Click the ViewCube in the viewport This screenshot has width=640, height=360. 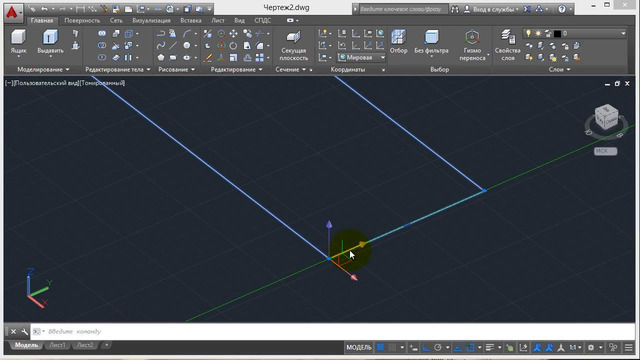(606, 117)
